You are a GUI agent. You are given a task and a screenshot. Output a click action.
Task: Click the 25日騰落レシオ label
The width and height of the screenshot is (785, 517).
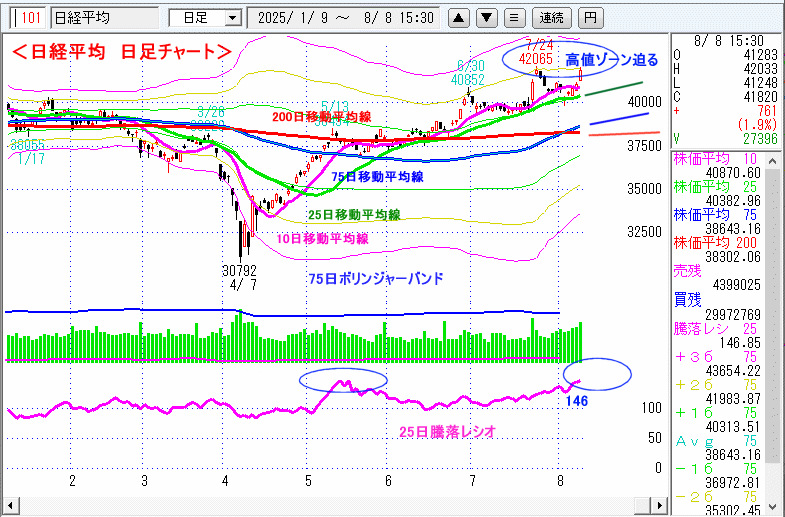point(447,431)
